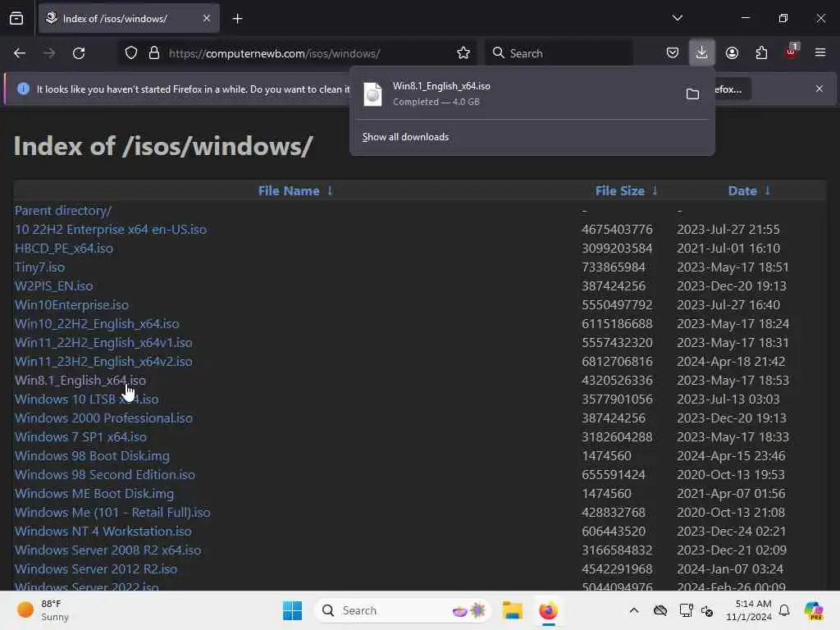Download HBCD_PE_x64.iso file
The width and height of the screenshot is (840, 630).
(64, 249)
